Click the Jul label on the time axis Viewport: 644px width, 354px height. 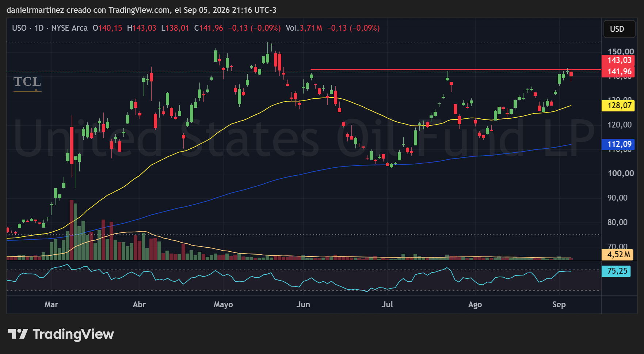pos(387,304)
